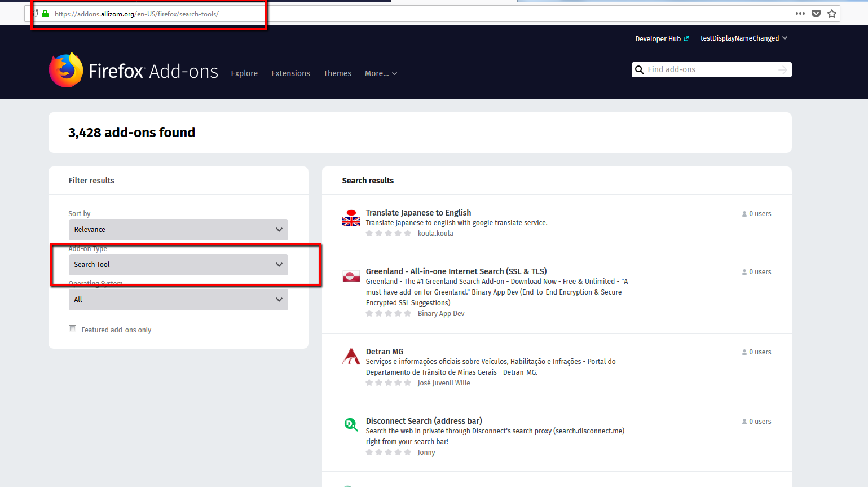Open the Themes section
The width and height of the screenshot is (868, 487).
tap(337, 73)
